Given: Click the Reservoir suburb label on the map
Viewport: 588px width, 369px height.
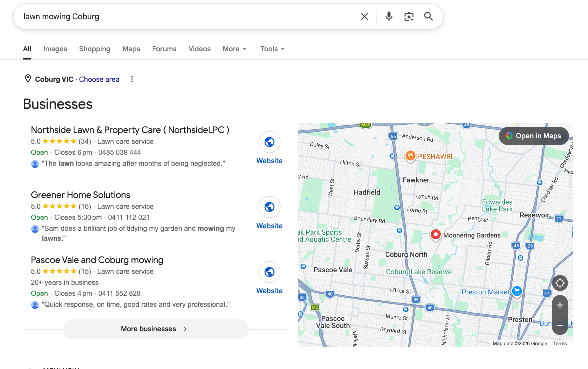Looking at the screenshot, I should [534, 215].
